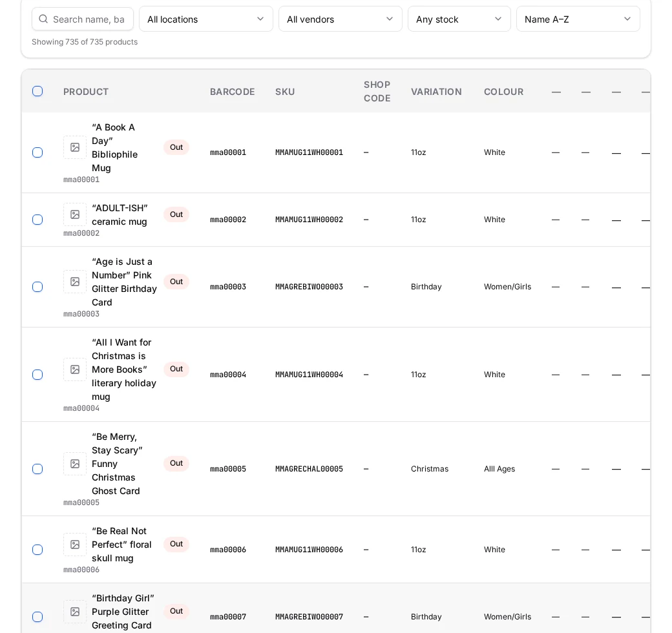
Task: Open the Any stock filter dropdown
Action: pyautogui.click(x=459, y=19)
